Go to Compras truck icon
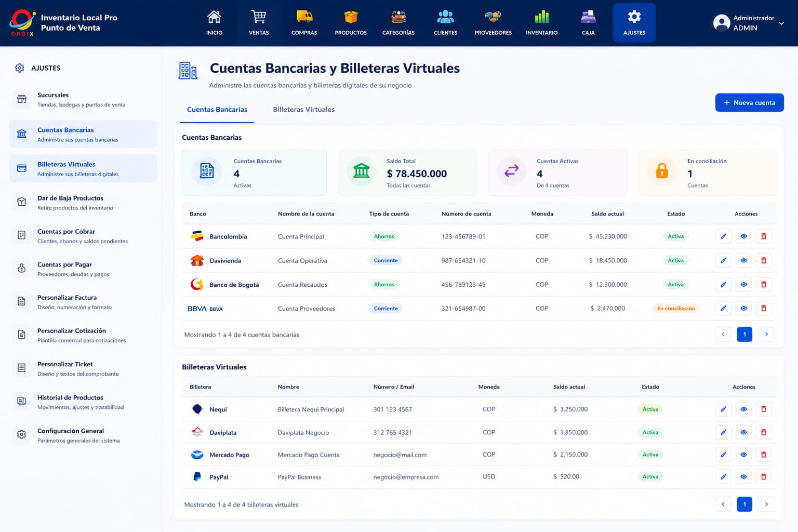798x532 pixels. pos(304,17)
